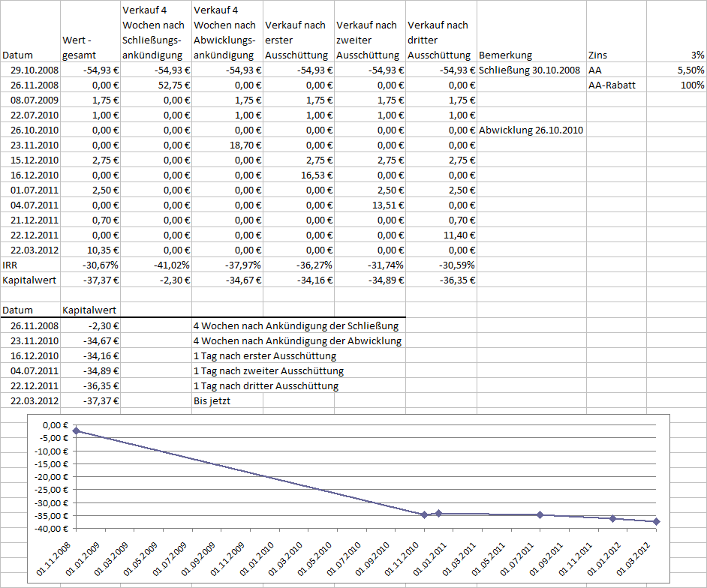Click the 10,35 € cell in row 22.03.2012
Viewport: 707px width, 588px height.
click(90, 250)
